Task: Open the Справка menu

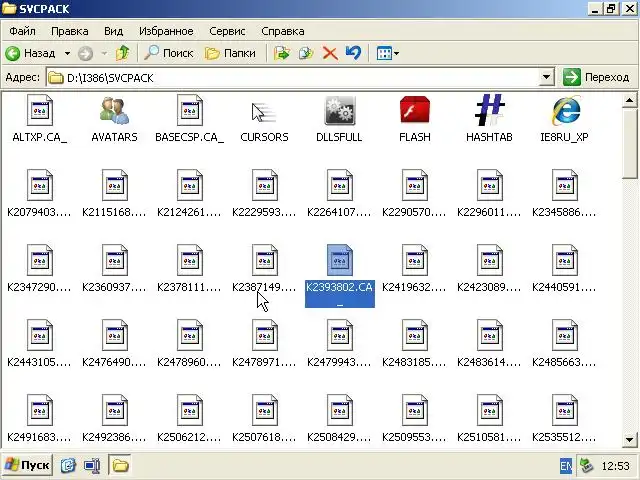Action: (282, 31)
